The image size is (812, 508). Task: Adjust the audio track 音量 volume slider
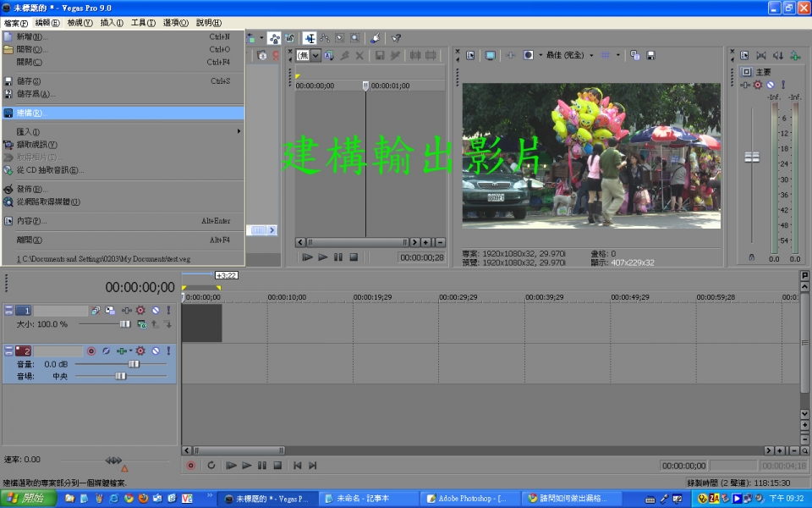tap(133, 364)
